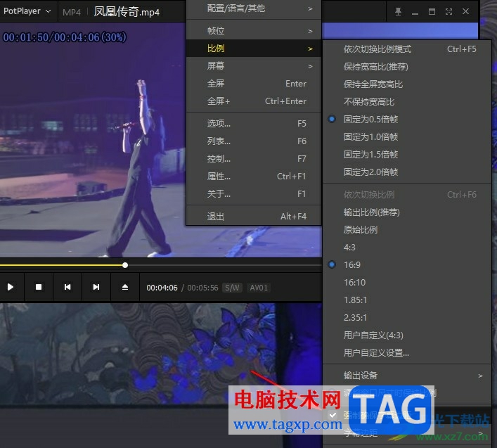Stop the video playback
The height and width of the screenshot is (448, 497).
coord(39,287)
